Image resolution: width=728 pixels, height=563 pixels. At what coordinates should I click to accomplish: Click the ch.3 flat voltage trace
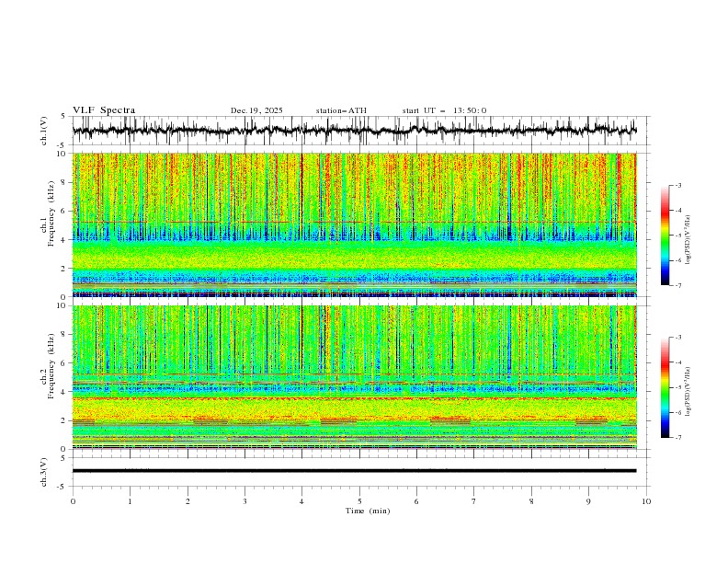click(x=354, y=471)
